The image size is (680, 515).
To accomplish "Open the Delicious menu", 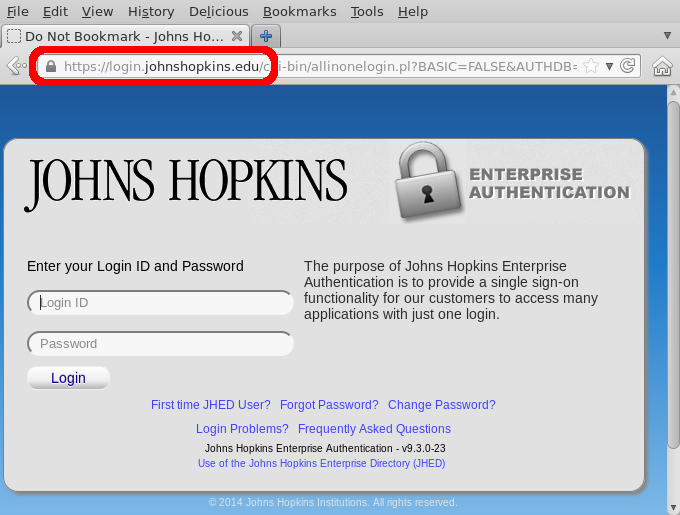I will pos(219,12).
